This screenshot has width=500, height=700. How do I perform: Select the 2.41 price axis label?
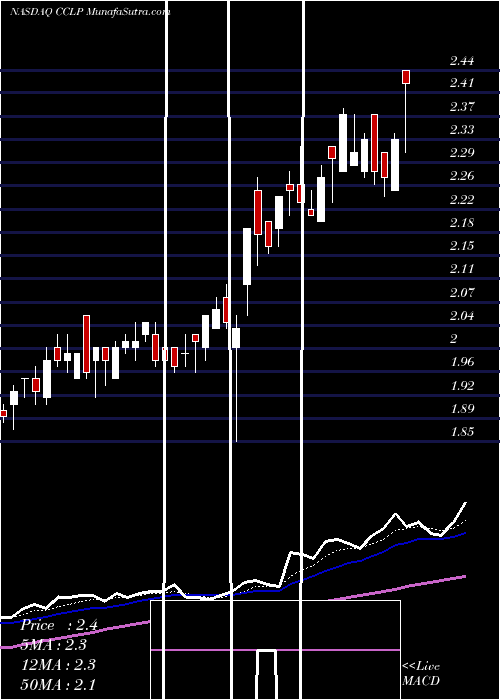coord(462,83)
